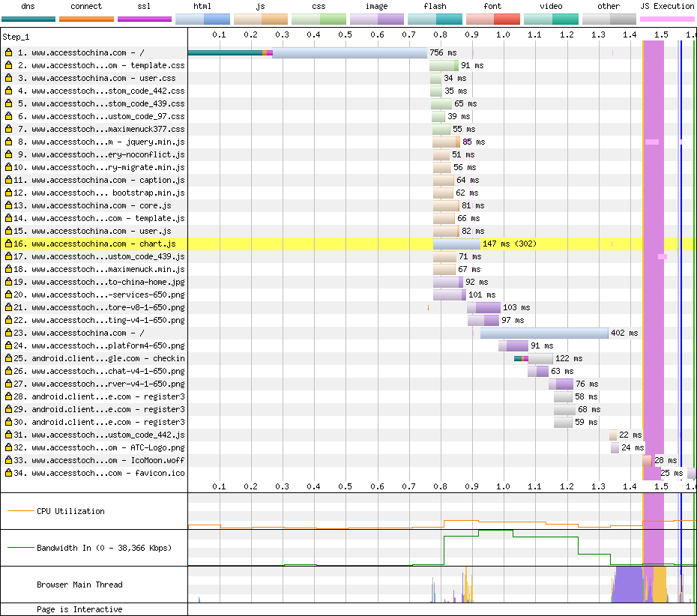Click the lock icon beside android checkin request
The height and width of the screenshot is (616, 697).
[x=8, y=358]
